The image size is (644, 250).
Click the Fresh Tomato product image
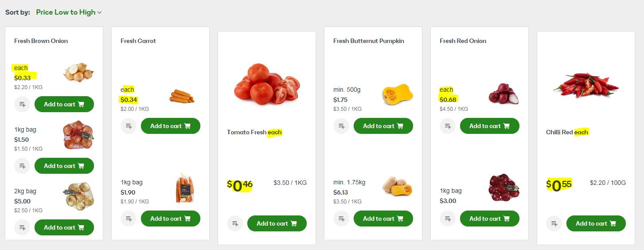(x=267, y=83)
